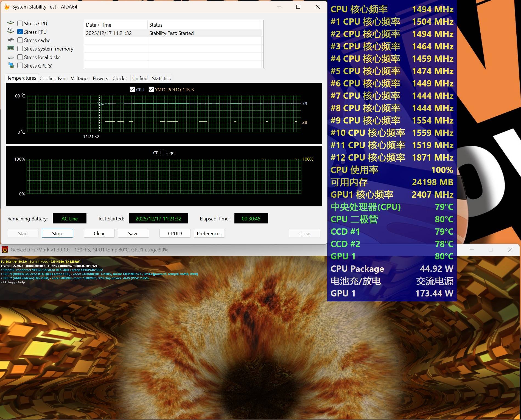This screenshot has width=521, height=420.
Task: Click the 123 FPU icon beside Stress FPU
Action: pos(10,31)
